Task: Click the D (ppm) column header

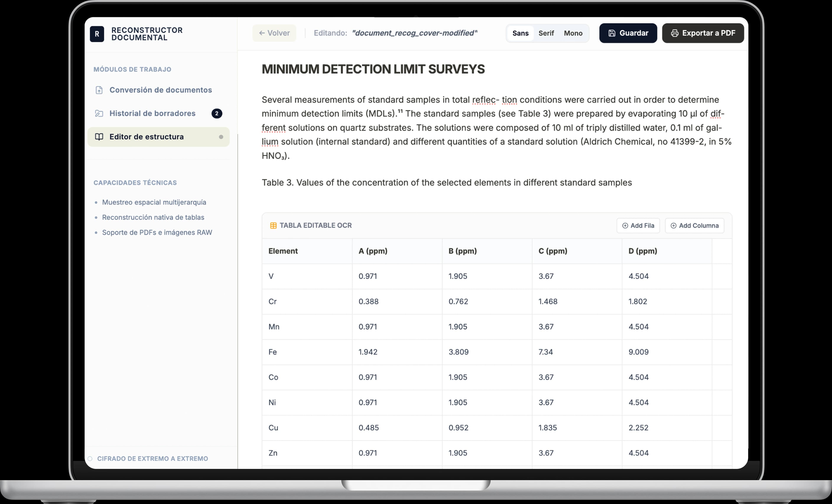Action: coord(667,251)
